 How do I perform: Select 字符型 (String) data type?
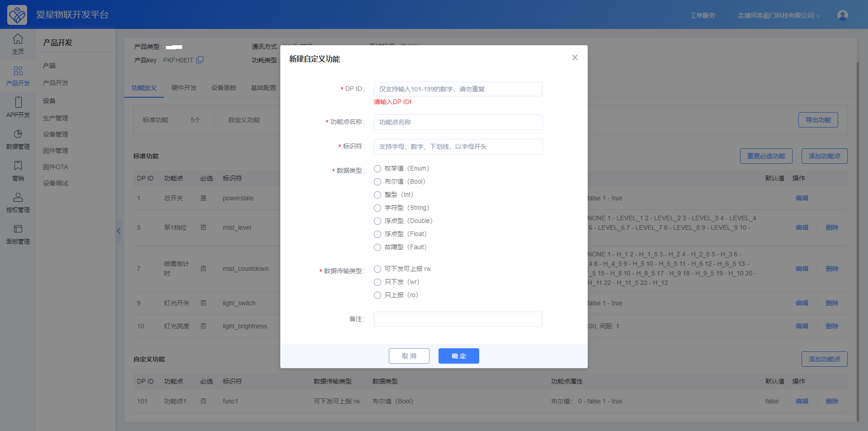[x=377, y=208]
